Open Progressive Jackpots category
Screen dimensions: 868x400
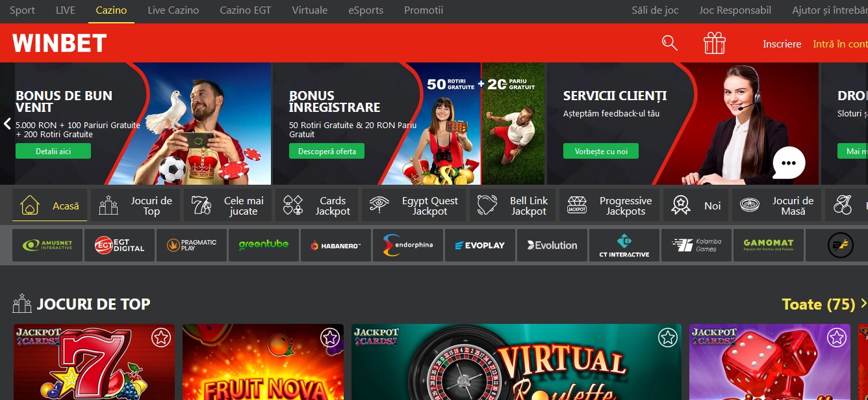tap(609, 206)
